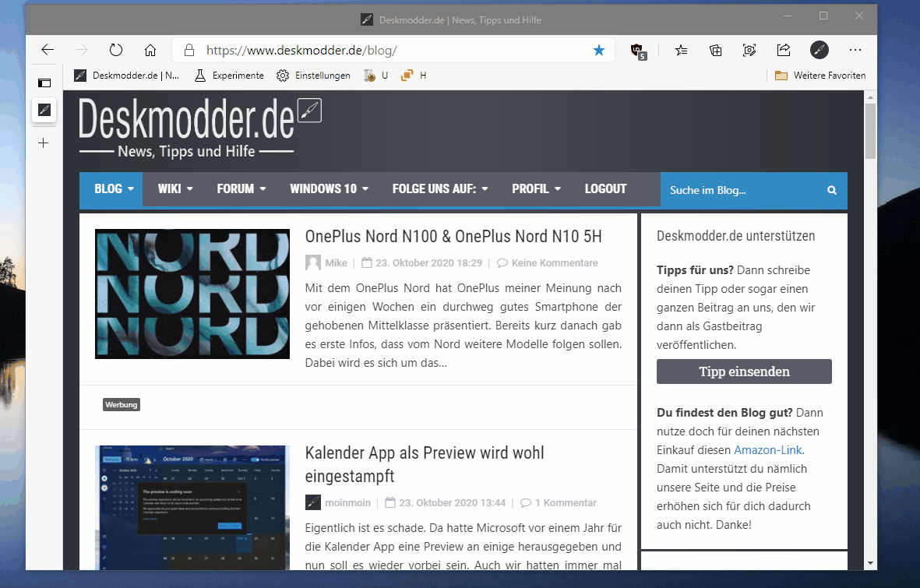Open the Einstellungen bookmark
The height and width of the screenshot is (588, 920).
(313, 75)
